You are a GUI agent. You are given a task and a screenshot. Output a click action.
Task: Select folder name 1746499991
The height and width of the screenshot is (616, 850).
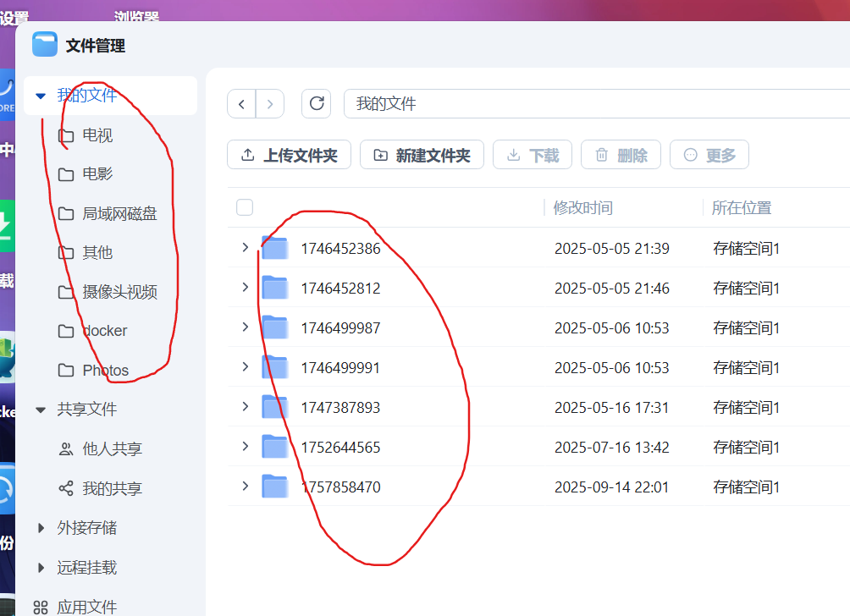(x=340, y=368)
